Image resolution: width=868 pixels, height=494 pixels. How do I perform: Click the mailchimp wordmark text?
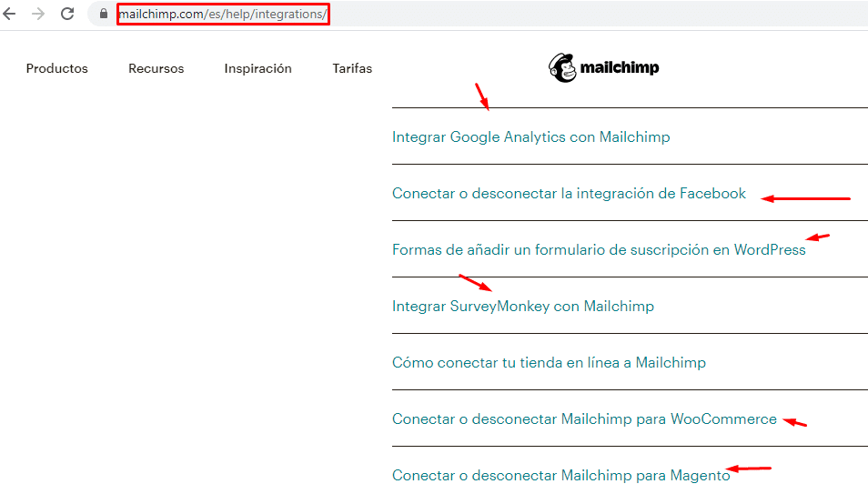pyautogui.click(x=620, y=68)
